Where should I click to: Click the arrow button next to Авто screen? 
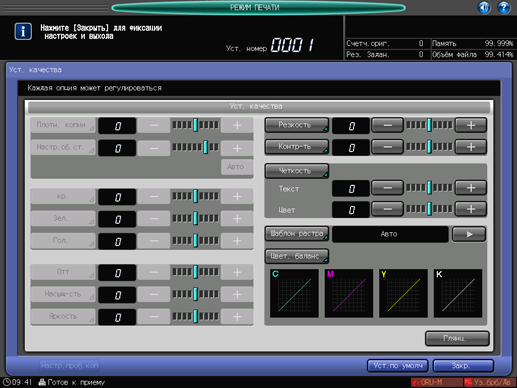tap(469, 234)
